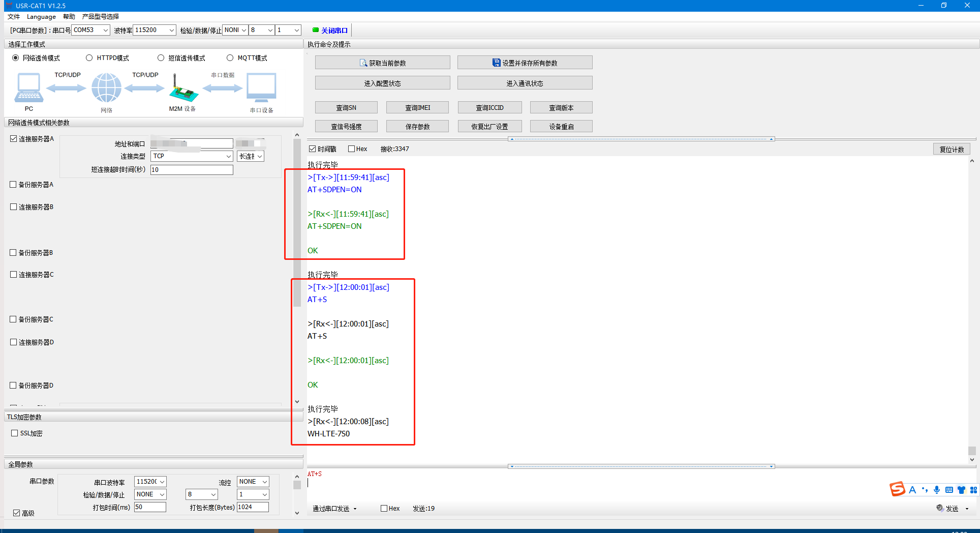The width and height of the screenshot is (980, 533).
Task: Click the 打包时间(ms) input field
Action: tap(150, 507)
